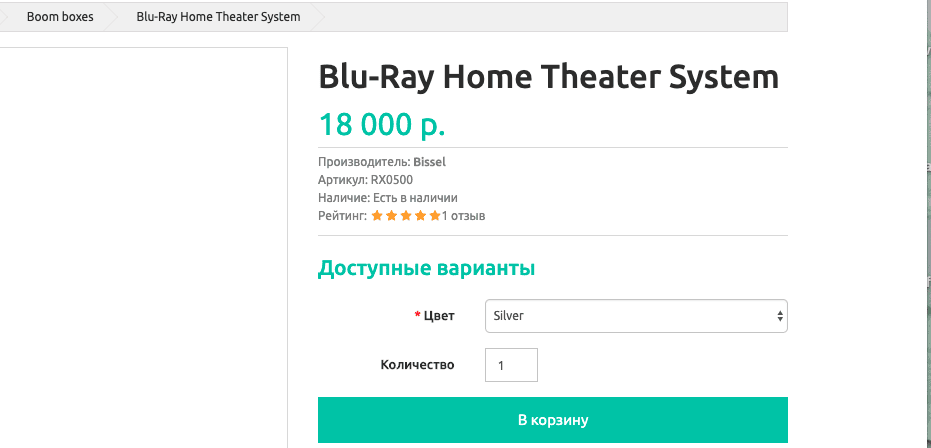Open the Цвет color dropdown
Image resolution: width=931 pixels, height=448 pixels.
(636, 316)
